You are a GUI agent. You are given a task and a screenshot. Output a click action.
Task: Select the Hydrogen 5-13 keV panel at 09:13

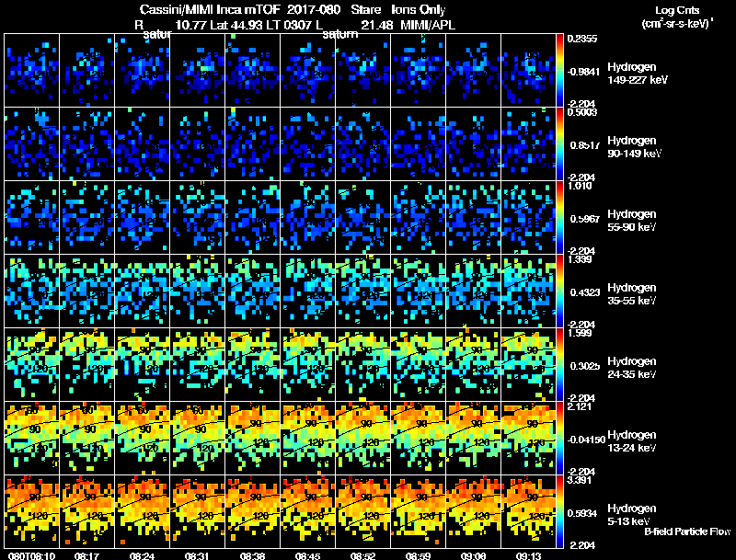pyautogui.click(x=528, y=511)
